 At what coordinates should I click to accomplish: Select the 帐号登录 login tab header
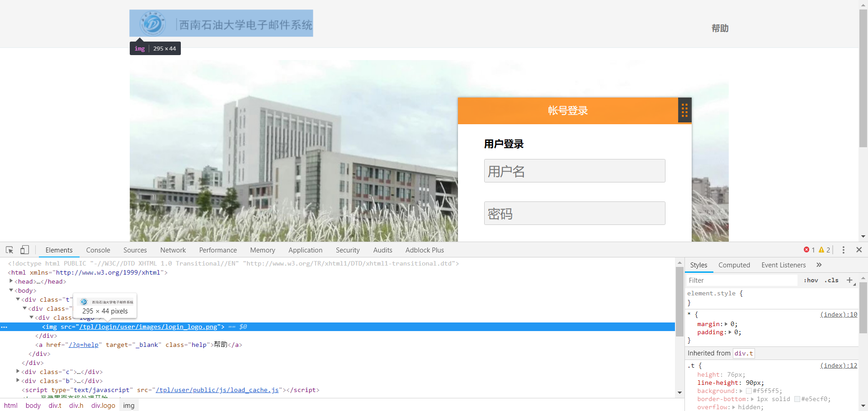point(568,111)
